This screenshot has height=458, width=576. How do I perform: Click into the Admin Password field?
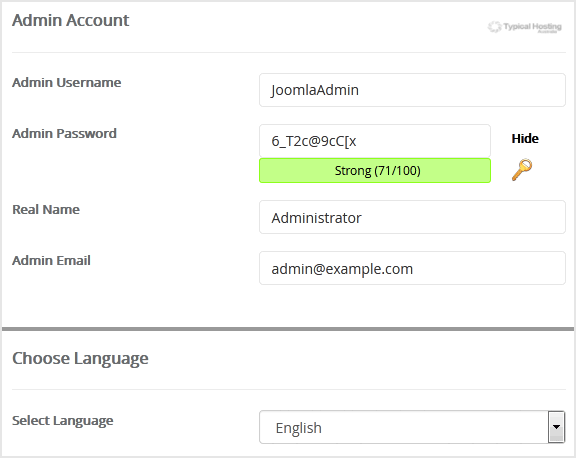click(x=375, y=141)
